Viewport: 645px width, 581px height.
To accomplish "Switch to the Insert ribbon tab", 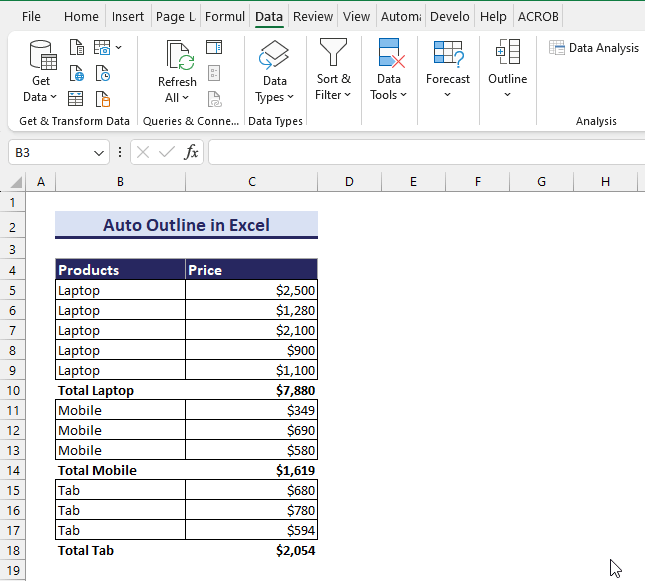I will coord(128,16).
